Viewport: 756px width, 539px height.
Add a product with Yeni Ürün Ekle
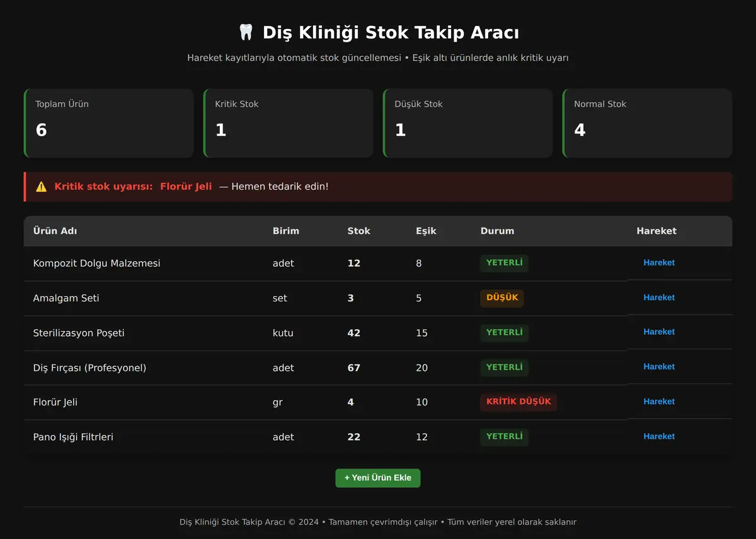[378, 478]
